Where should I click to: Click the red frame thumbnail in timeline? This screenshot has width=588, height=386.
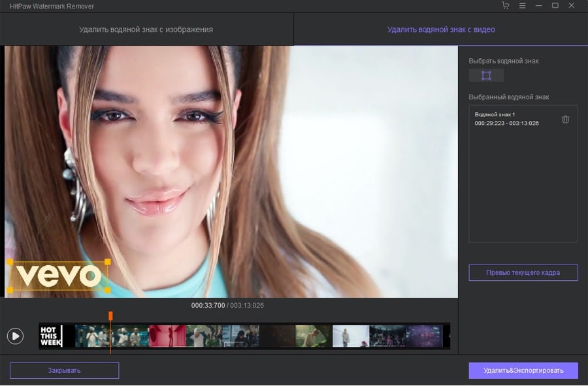pyautogui.click(x=167, y=336)
